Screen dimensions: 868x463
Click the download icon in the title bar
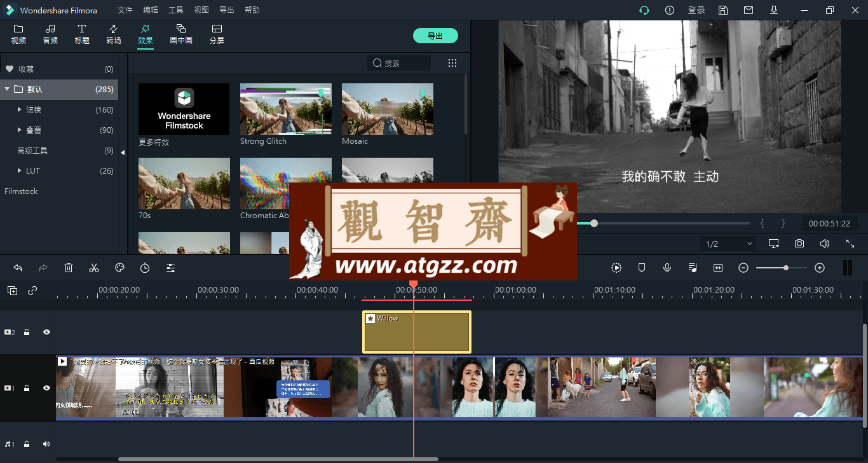click(x=774, y=10)
